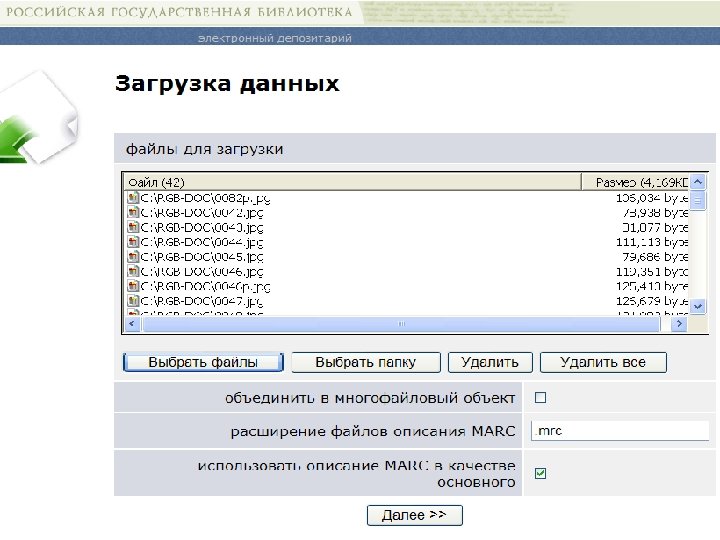Click file icon for 0047.jpg row
The height and width of the screenshot is (540, 720).
coord(133,301)
